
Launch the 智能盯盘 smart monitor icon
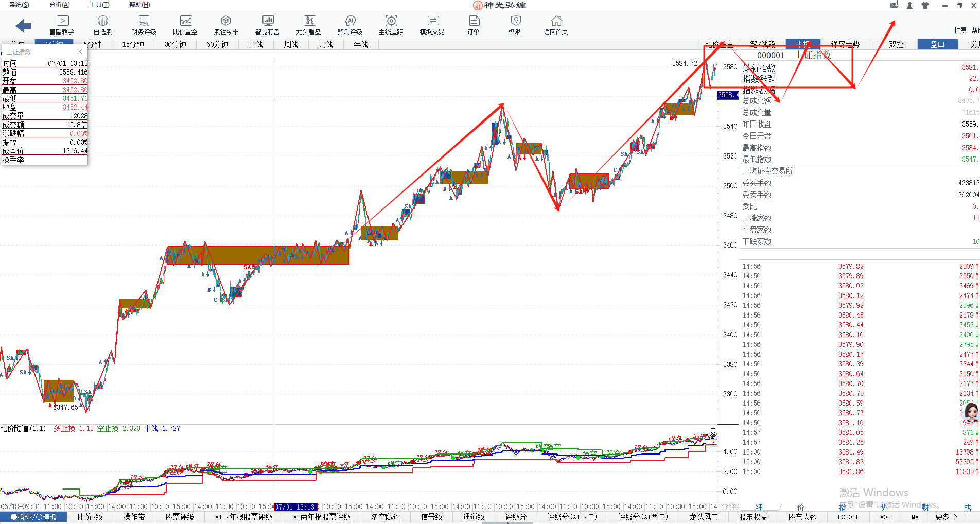point(268,25)
